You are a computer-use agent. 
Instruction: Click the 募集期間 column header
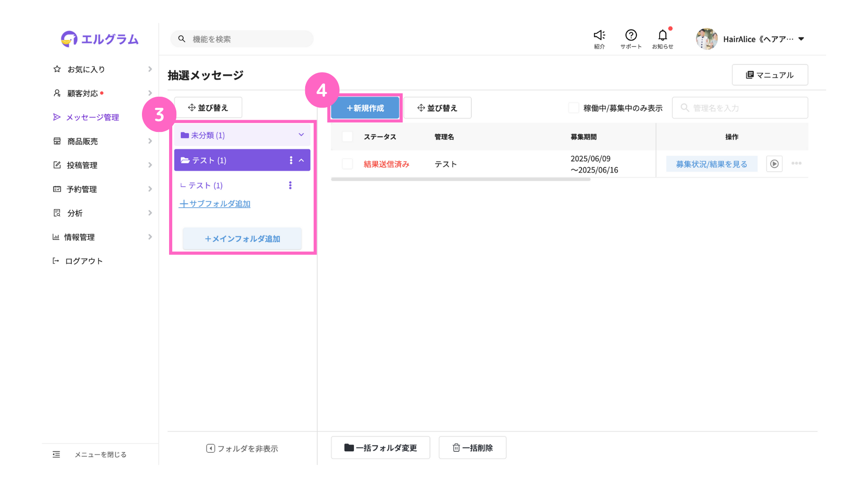583,136
